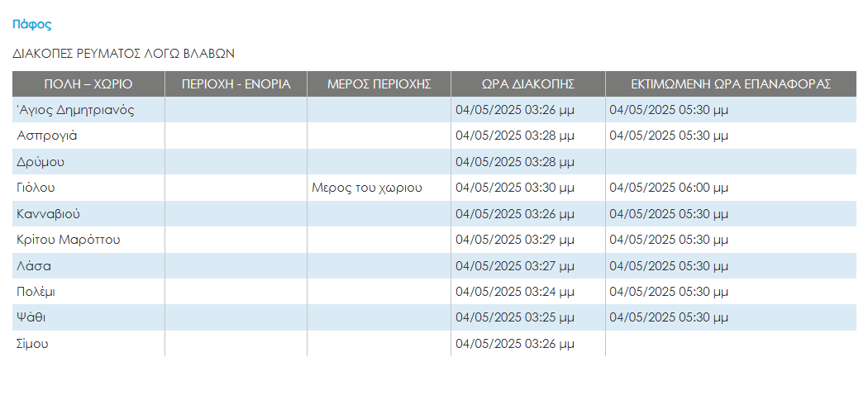
Task: Click the Πάφος district link
Action: 32,25
